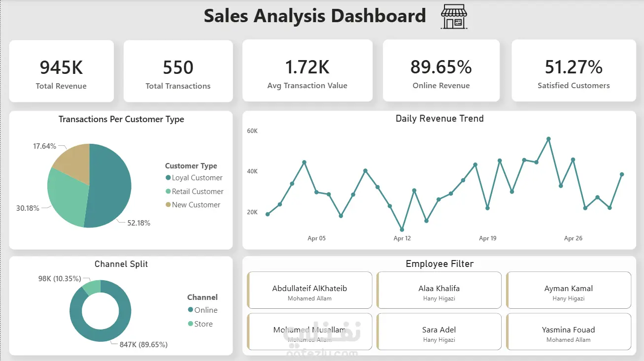Filter by employee Alaa Khalifa
The image size is (644, 361).
pyautogui.click(x=439, y=290)
